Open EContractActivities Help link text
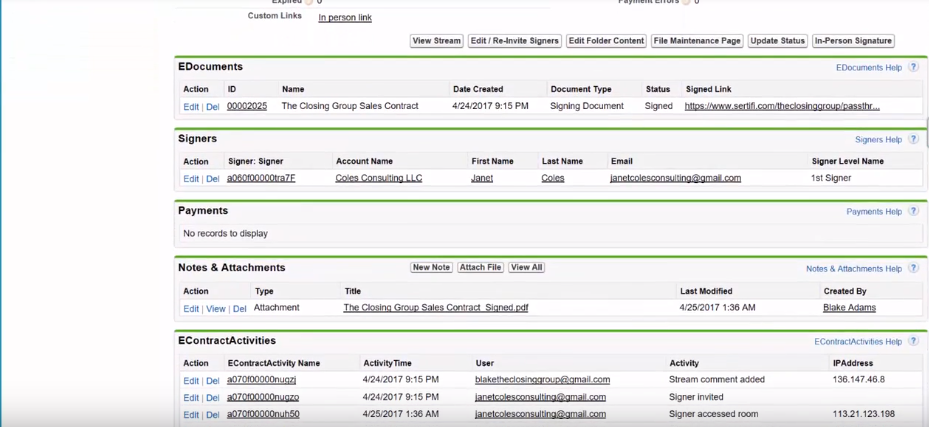The image size is (929, 427). pos(858,342)
